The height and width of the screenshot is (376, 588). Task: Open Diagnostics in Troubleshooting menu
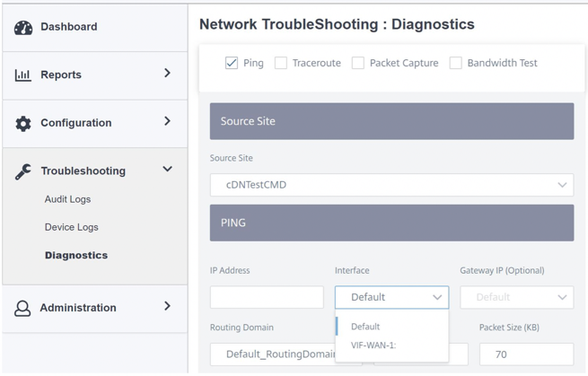[x=76, y=255]
